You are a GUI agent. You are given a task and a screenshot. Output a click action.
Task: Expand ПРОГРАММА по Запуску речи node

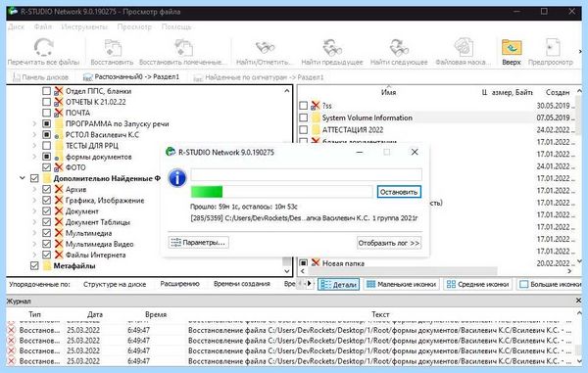point(34,123)
